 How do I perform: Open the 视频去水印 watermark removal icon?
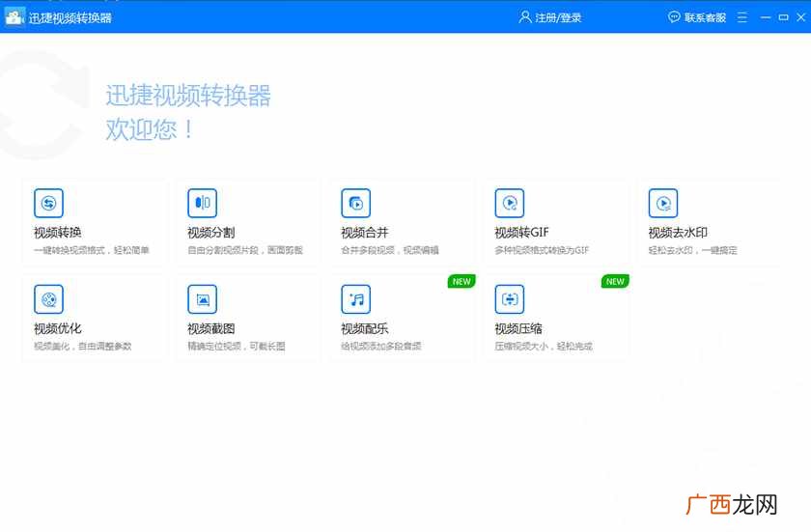[663, 203]
